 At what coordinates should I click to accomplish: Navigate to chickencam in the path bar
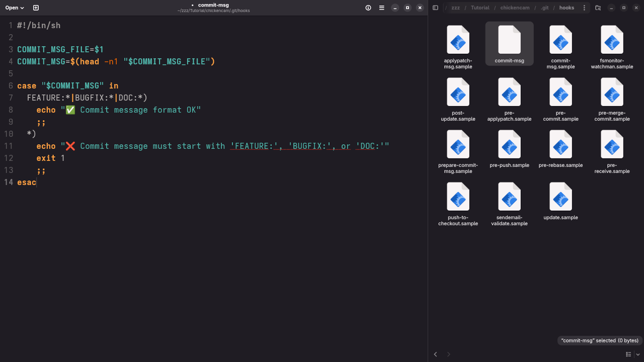[515, 8]
